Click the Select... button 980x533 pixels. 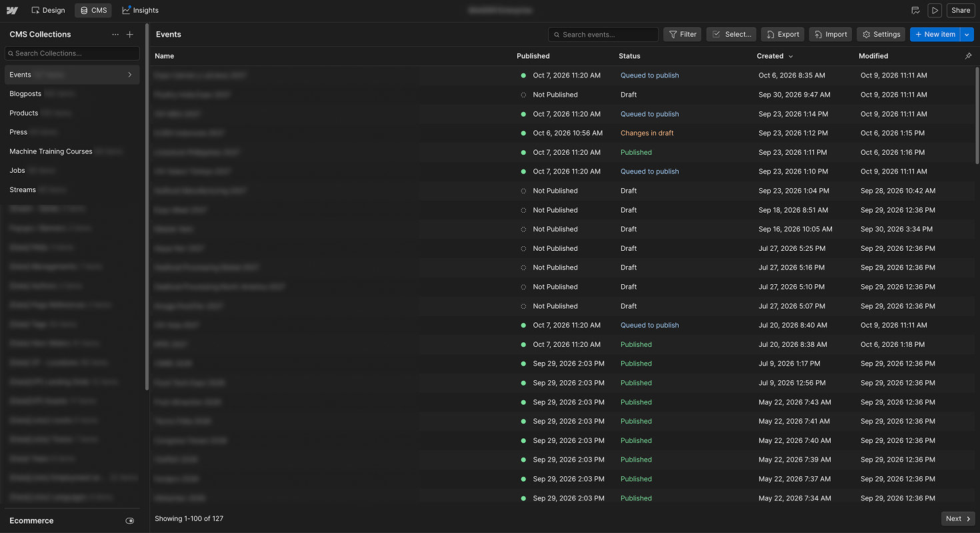point(732,35)
